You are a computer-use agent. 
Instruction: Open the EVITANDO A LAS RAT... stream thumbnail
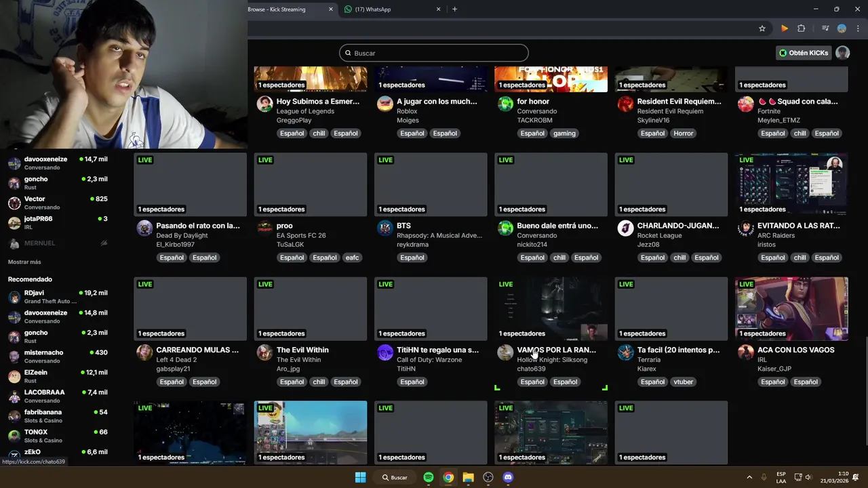click(791, 184)
